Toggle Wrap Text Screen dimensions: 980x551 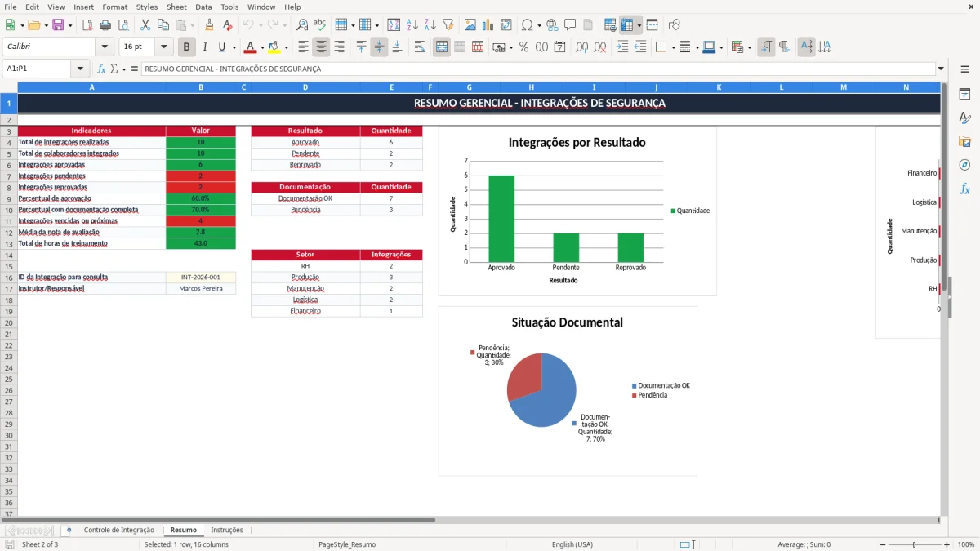(420, 47)
